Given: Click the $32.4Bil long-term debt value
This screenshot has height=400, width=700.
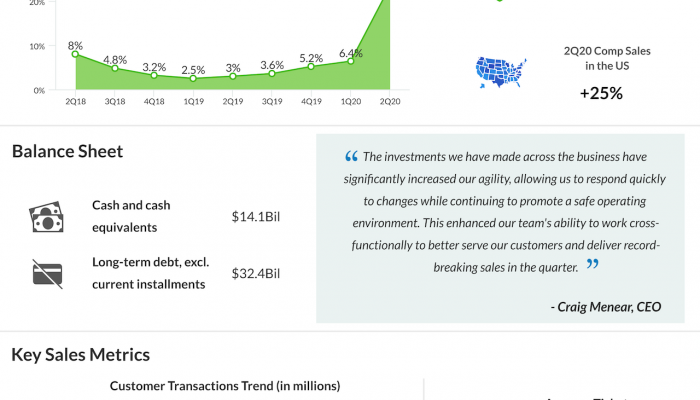Looking at the screenshot, I should click(x=255, y=273).
